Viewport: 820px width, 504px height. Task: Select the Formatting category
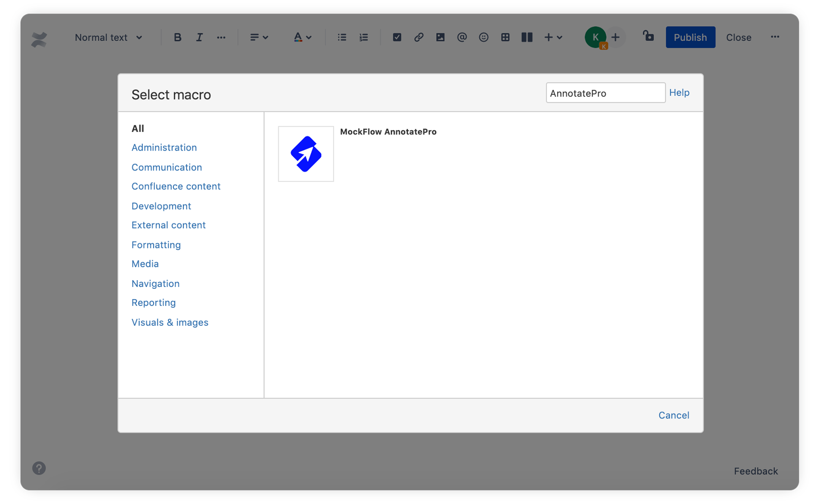(x=156, y=245)
